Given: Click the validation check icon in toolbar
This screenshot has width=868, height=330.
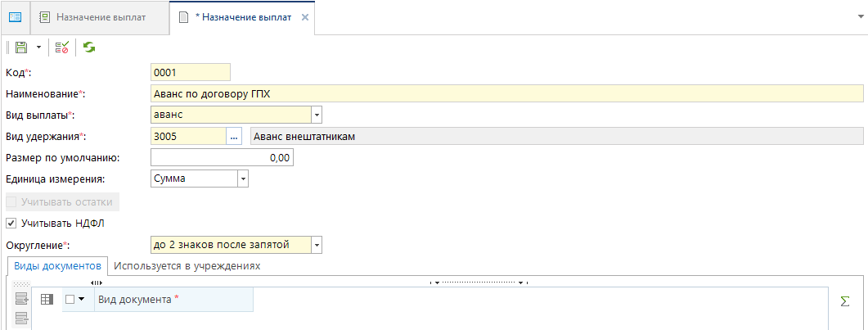Looking at the screenshot, I should tap(62, 48).
